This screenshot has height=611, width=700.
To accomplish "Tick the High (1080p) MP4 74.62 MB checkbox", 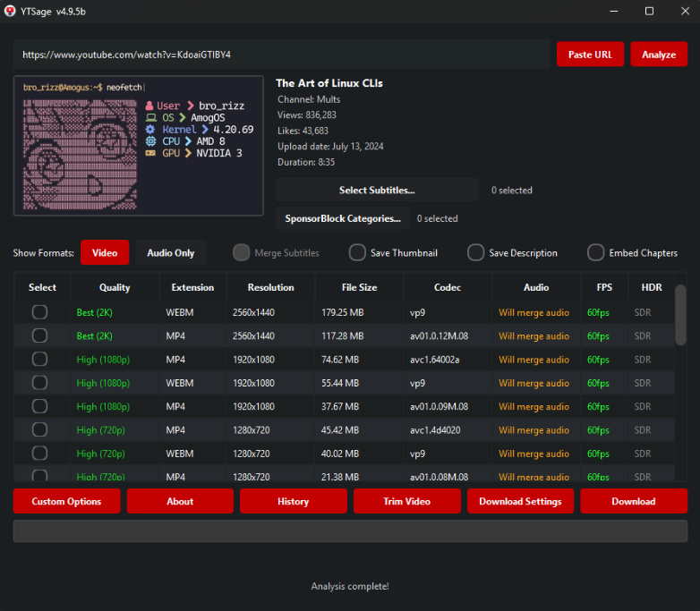I will (x=40, y=359).
